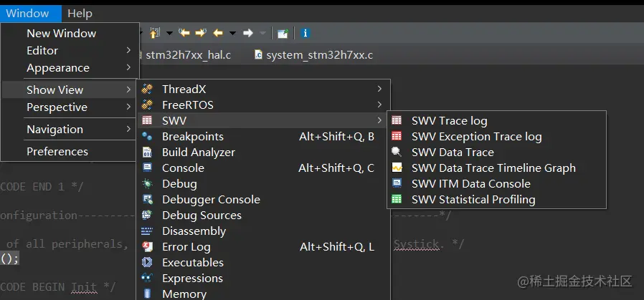Open Back history dropdown arrow
Viewport: 644px width, 300px height.
232,33
